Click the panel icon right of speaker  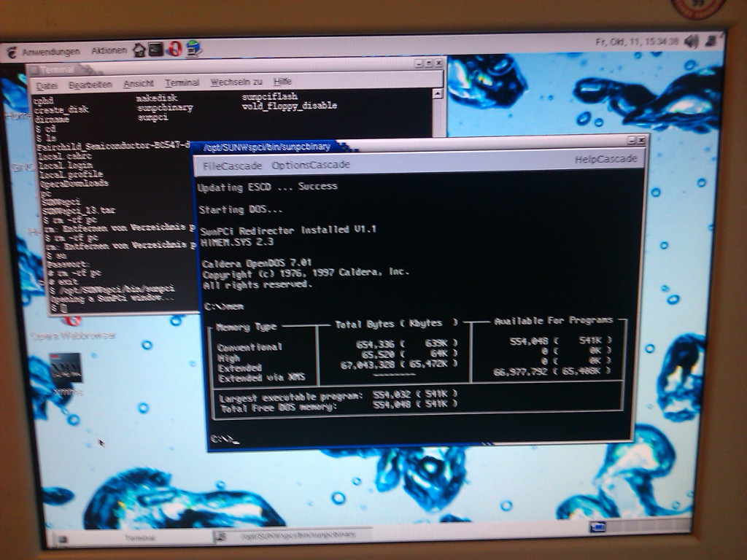[711, 41]
